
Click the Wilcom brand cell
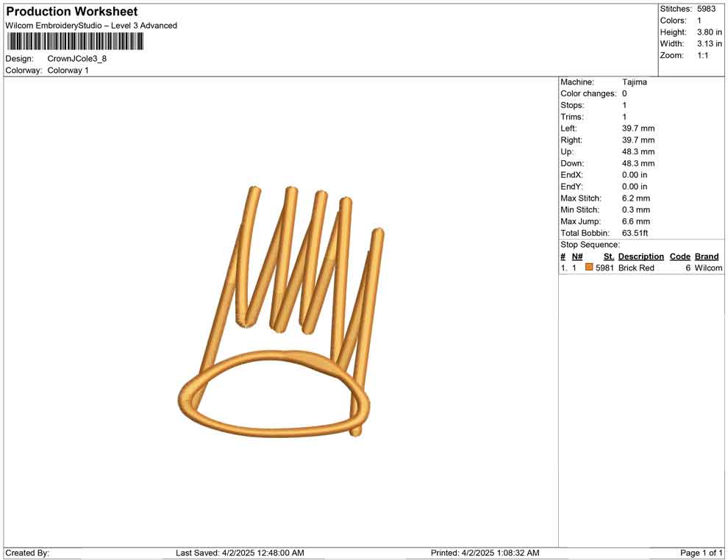(708, 268)
